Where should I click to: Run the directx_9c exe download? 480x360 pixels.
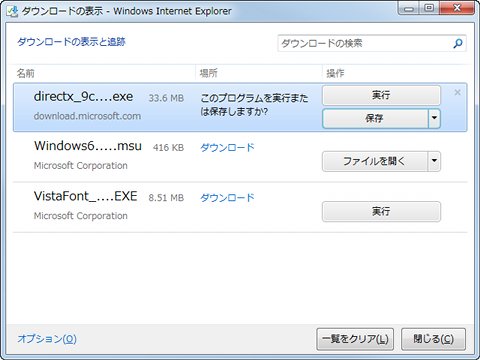click(x=381, y=95)
